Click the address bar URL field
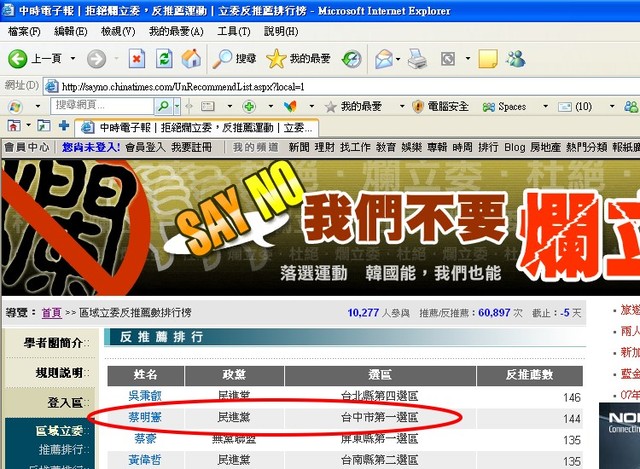The width and height of the screenshot is (640, 469). click(x=343, y=87)
